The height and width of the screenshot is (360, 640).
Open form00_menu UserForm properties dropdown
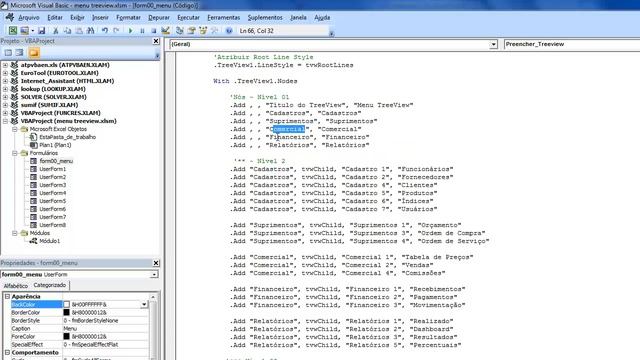click(154, 275)
